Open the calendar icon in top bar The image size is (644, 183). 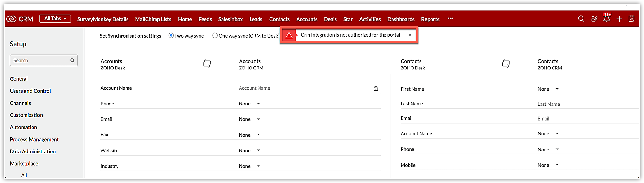click(631, 19)
